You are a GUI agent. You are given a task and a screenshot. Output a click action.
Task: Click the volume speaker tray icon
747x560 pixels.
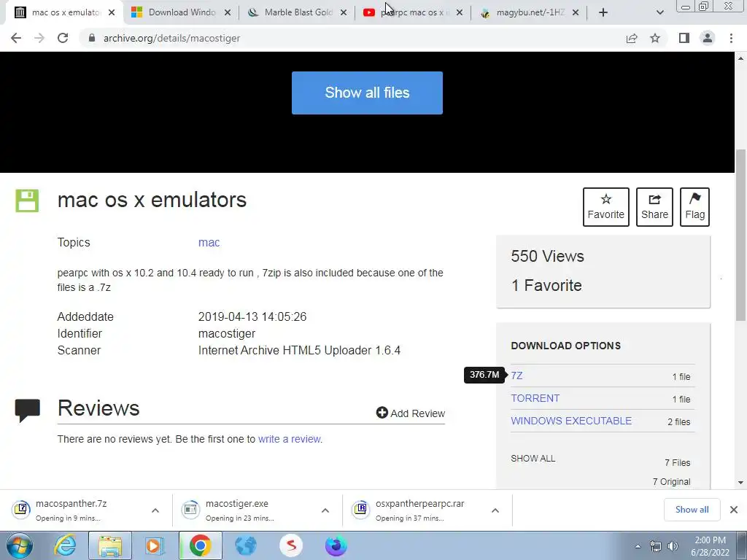pos(673,546)
